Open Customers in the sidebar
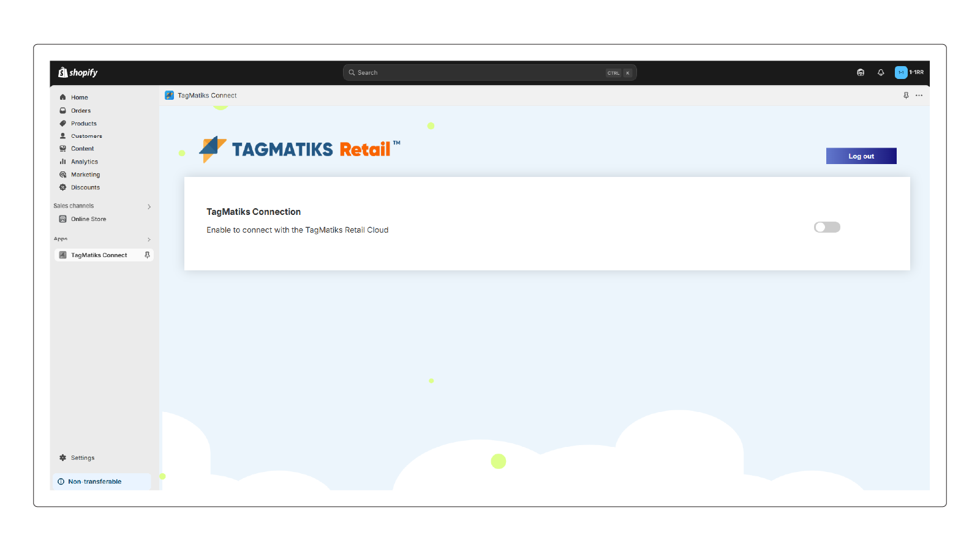The image size is (980, 551). (86, 136)
